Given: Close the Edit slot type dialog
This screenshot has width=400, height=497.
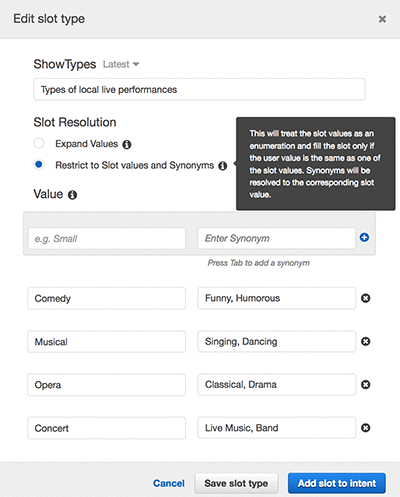Looking at the screenshot, I should point(382,19).
